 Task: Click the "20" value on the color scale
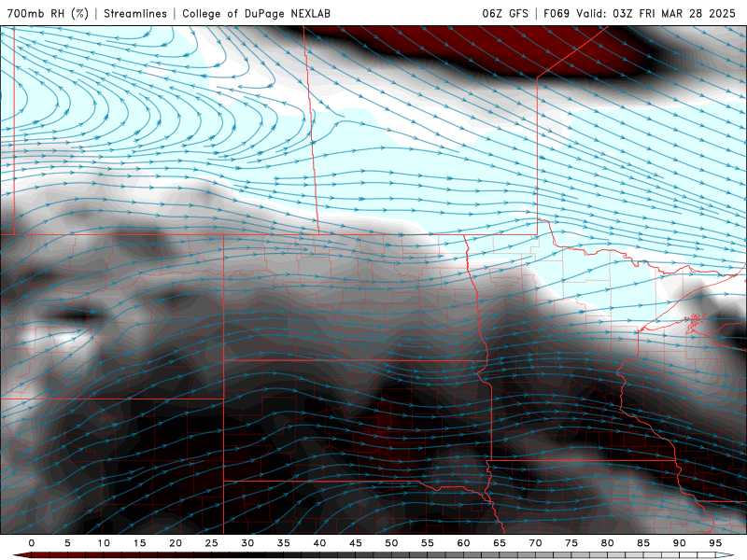pos(176,543)
